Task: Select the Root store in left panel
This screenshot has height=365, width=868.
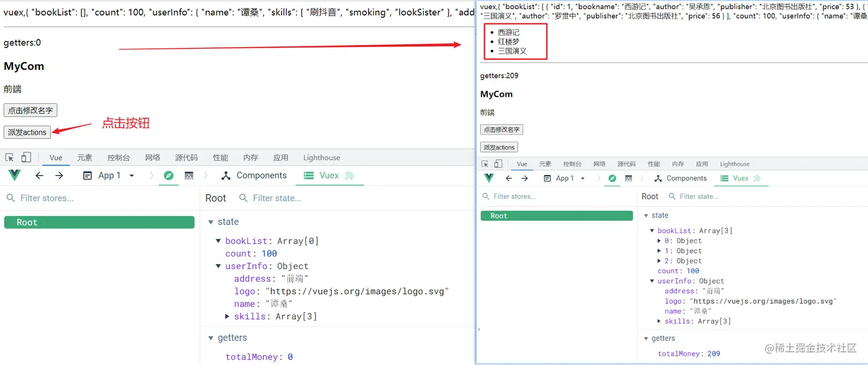Action: click(99, 222)
